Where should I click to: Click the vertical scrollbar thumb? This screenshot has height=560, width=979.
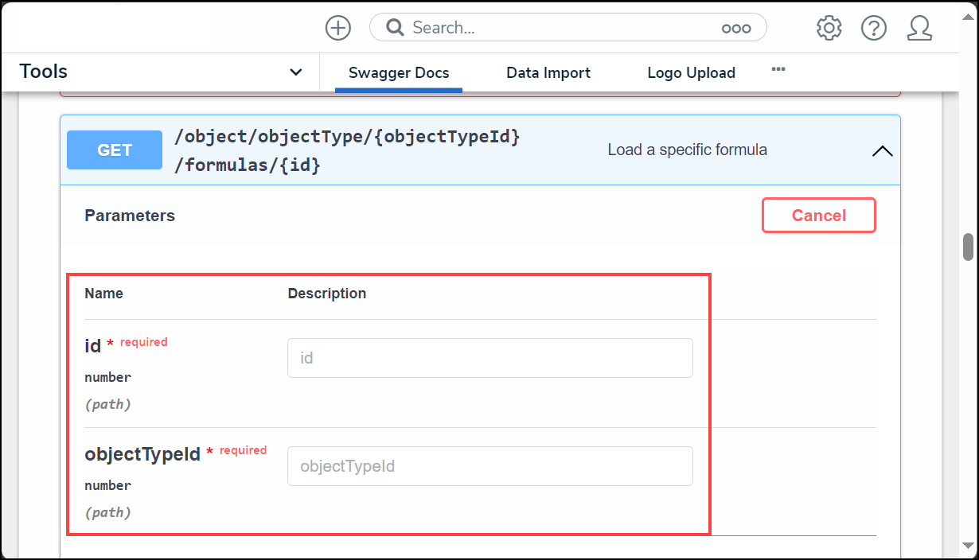969,247
